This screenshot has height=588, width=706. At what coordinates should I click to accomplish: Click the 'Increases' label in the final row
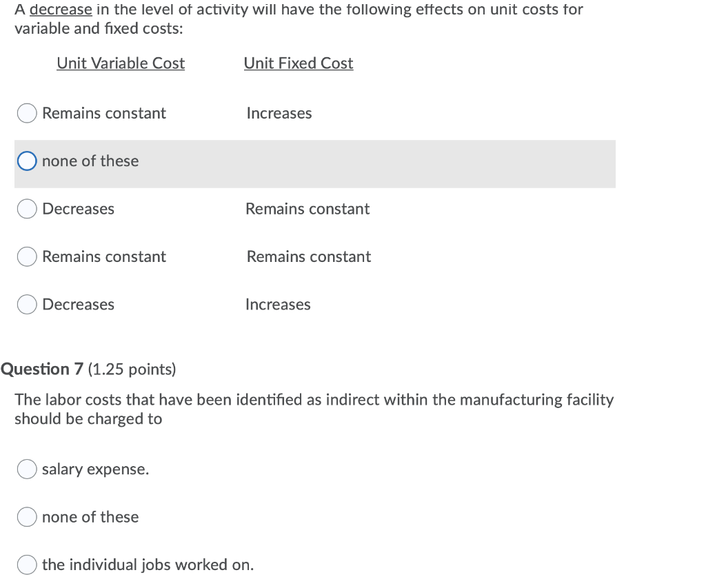pyautogui.click(x=277, y=304)
